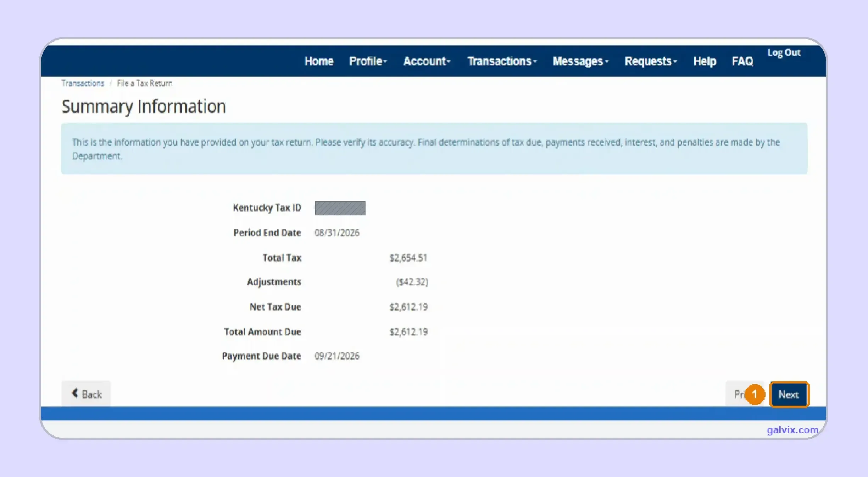
Task: Click the Kentucky Tax ID label
Action: (267, 208)
